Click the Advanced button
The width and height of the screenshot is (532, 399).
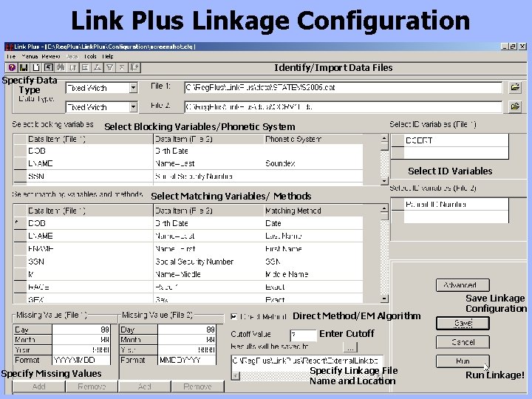(463, 285)
